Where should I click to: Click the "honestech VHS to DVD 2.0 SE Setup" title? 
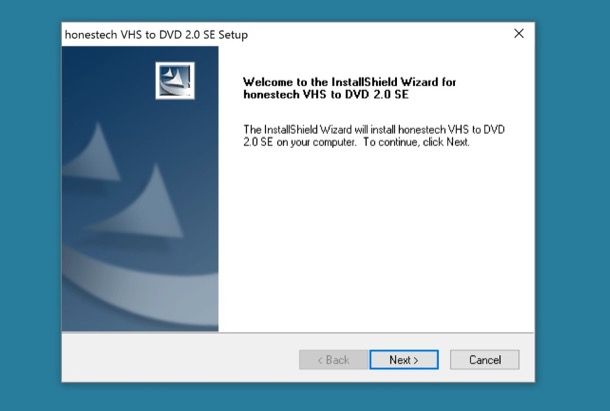click(156, 35)
